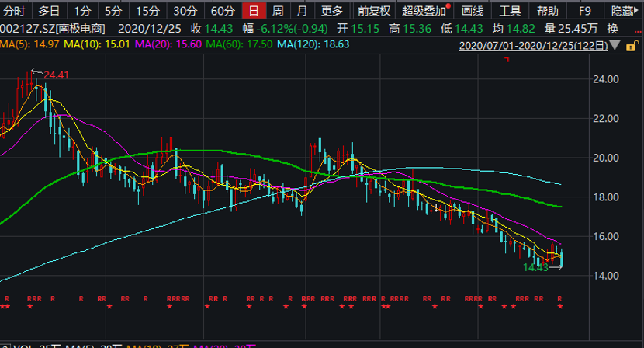Open the 帮助 help menu
The height and width of the screenshot is (348, 644).
(x=547, y=11)
